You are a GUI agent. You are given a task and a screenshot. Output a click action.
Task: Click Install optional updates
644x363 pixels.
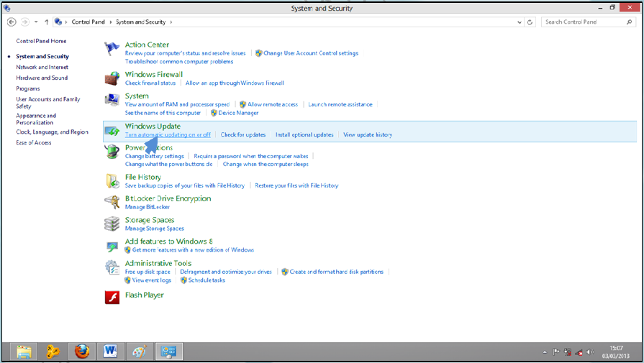[x=304, y=134]
